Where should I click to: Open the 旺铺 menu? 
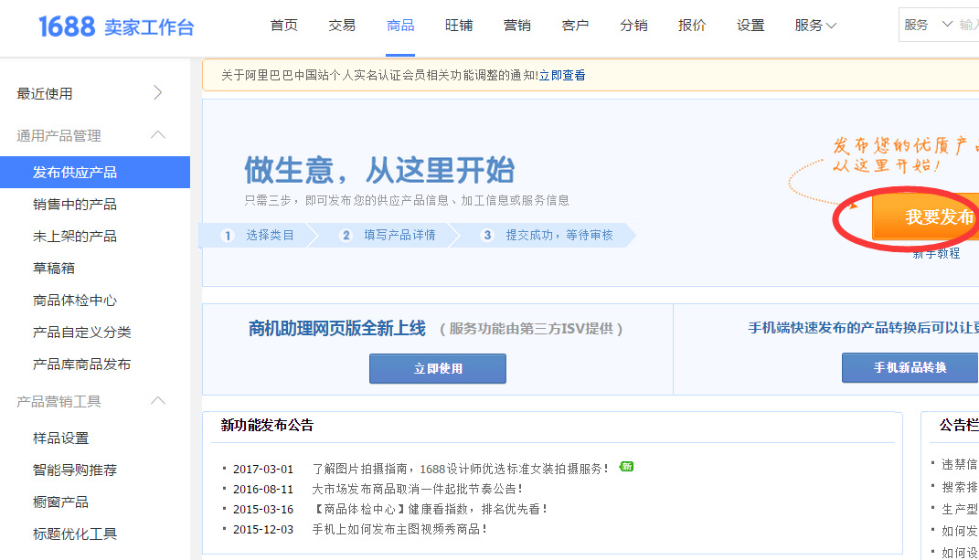tap(458, 26)
